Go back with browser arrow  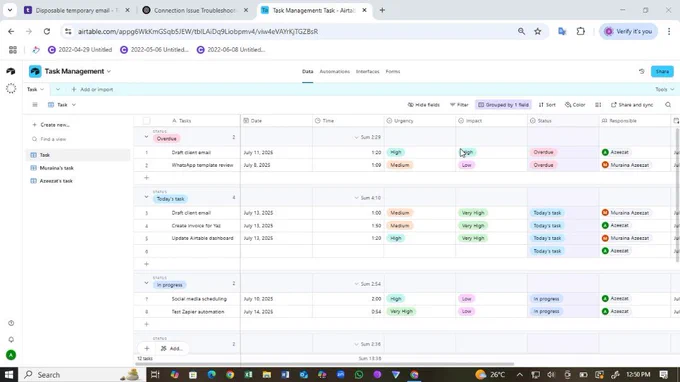[x=11, y=31]
